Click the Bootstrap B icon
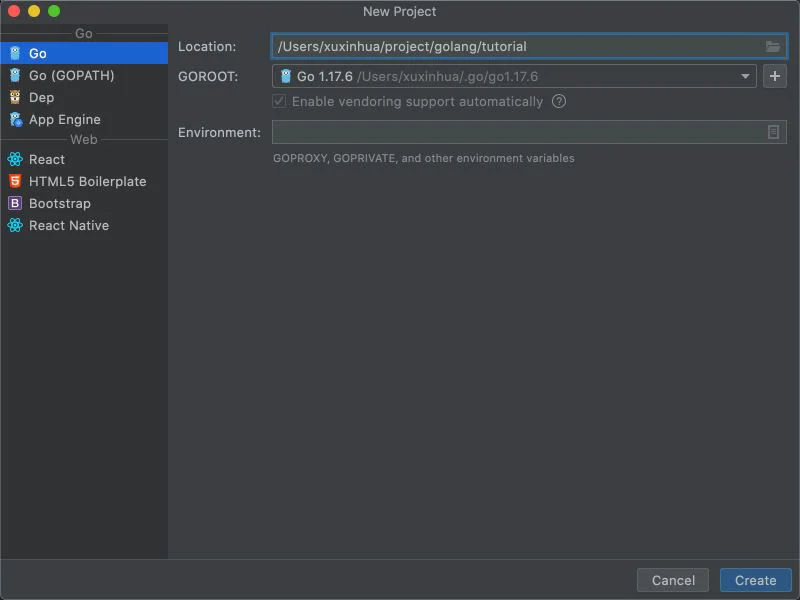The width and height of the screenshot is (800, 600). (x=15, y=203)
